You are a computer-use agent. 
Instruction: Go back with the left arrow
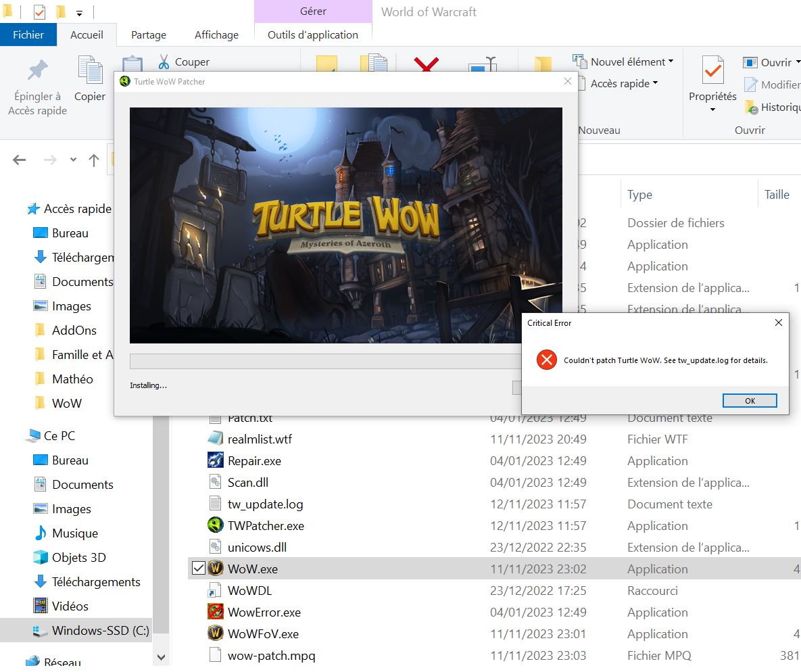(x=20, y=160)
